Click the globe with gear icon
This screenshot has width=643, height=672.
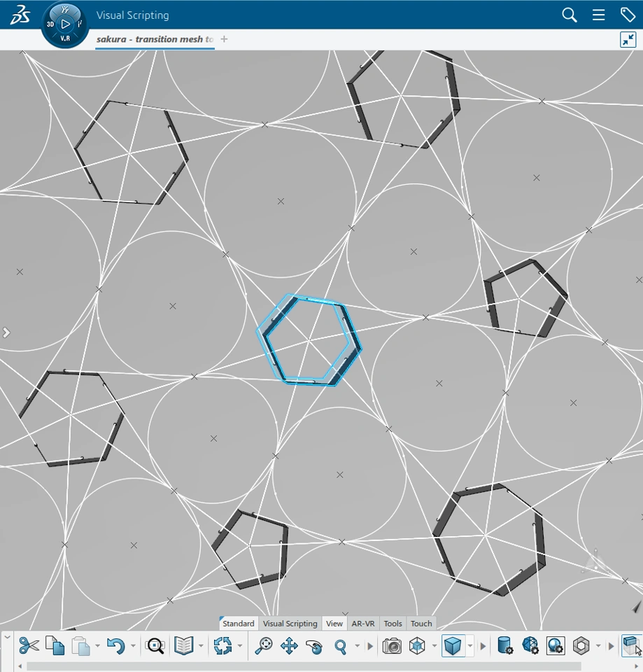555,646
